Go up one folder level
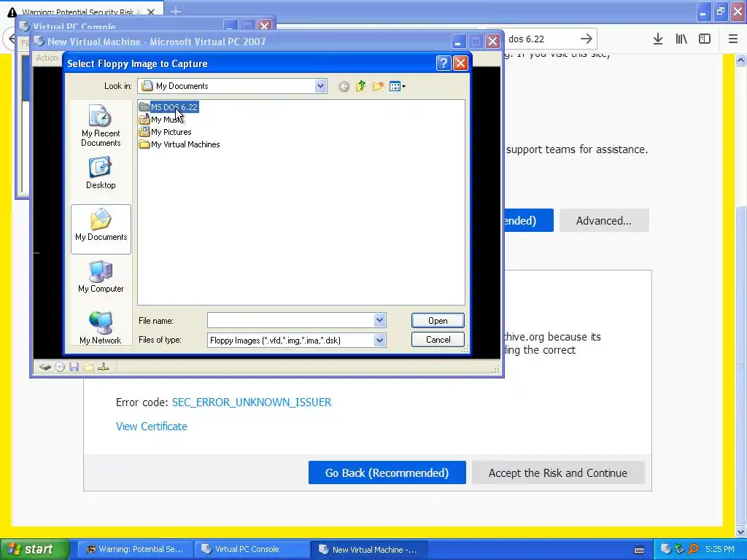The image size is (747, 560). (360, 86)
